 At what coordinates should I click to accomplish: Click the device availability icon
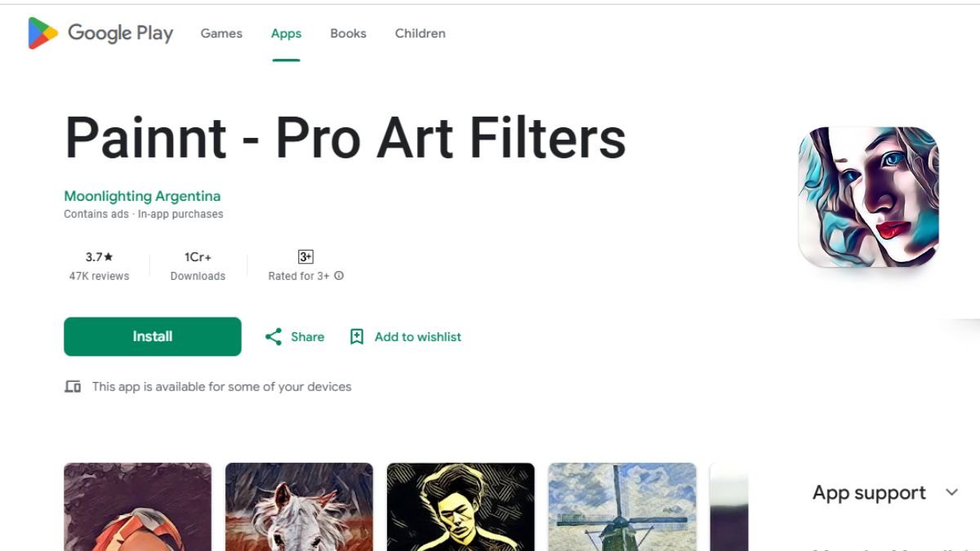click(x=73, y=387)
